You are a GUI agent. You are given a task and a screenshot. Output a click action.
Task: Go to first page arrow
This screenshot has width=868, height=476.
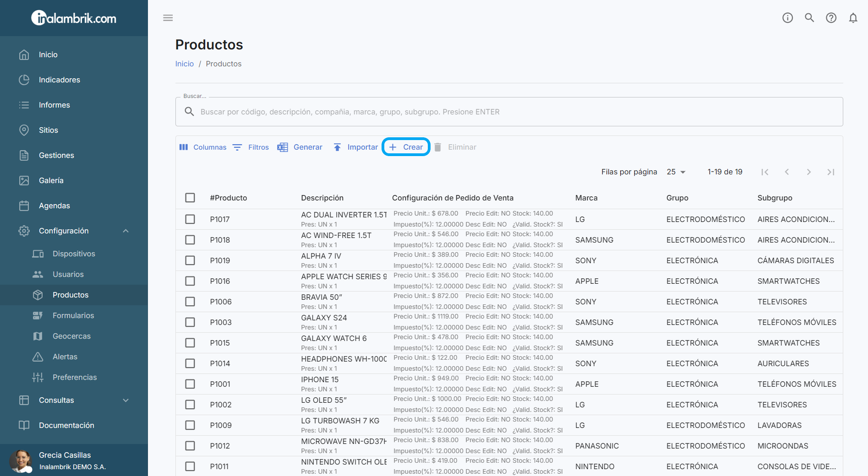[765, 172]
